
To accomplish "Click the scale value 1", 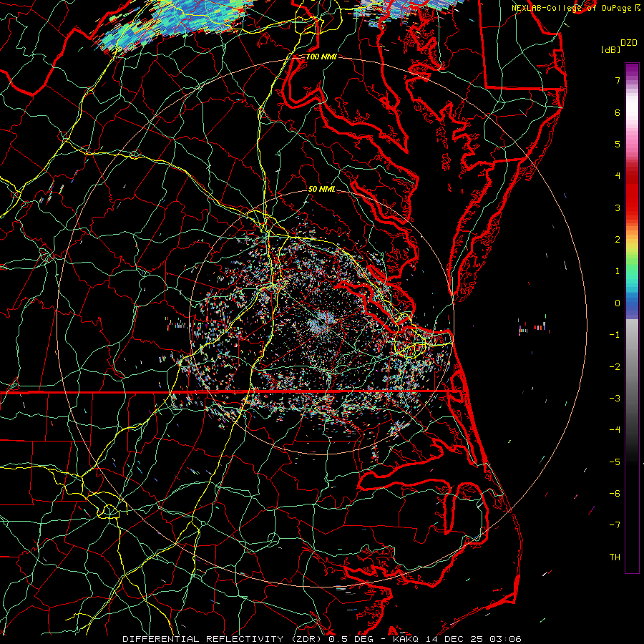I will click(618, 271).
